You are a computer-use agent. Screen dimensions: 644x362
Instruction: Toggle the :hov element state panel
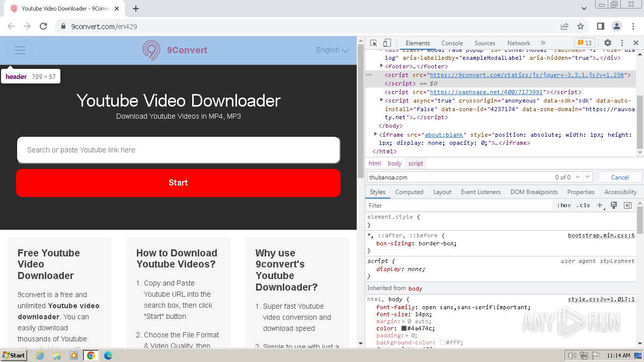click(x=564, y=205)
